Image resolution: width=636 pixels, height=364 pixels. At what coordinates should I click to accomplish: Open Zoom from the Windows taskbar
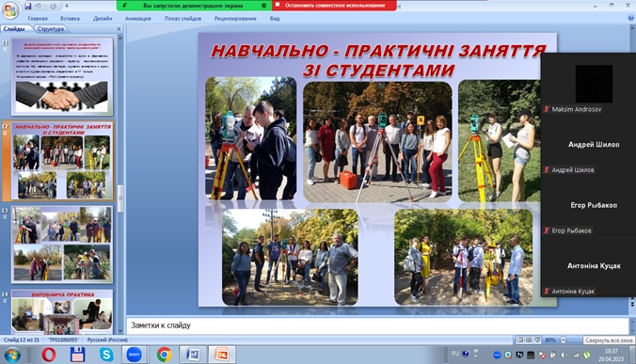pos(134,355)
